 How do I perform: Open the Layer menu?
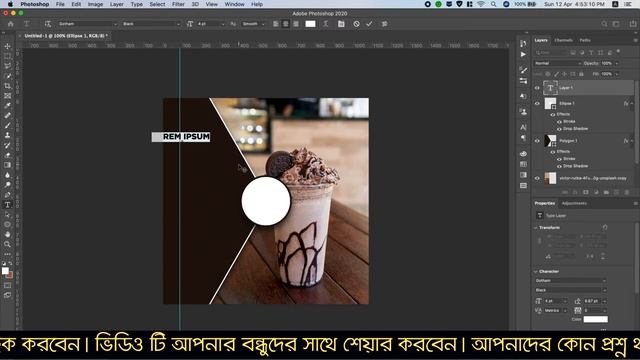point(117,4)
